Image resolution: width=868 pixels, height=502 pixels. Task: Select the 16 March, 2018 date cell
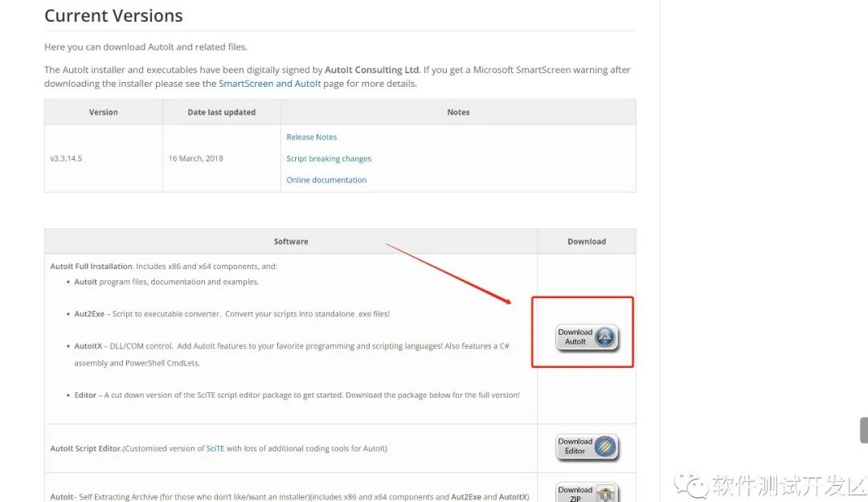click(x=222, y=158)
